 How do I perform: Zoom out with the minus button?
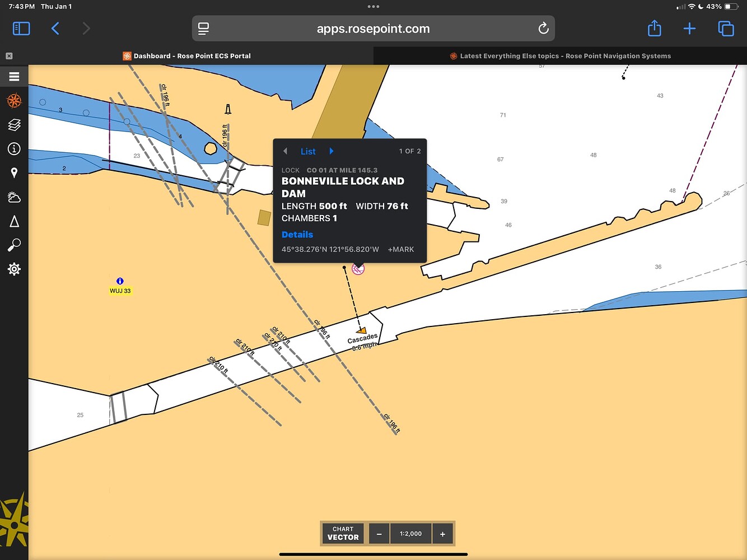coord(379,534)
